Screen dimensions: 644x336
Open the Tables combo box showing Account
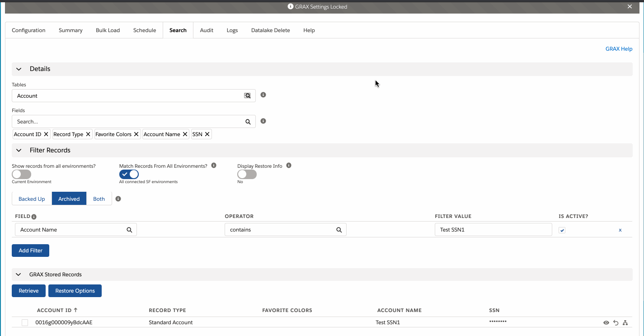coord(134,96)
